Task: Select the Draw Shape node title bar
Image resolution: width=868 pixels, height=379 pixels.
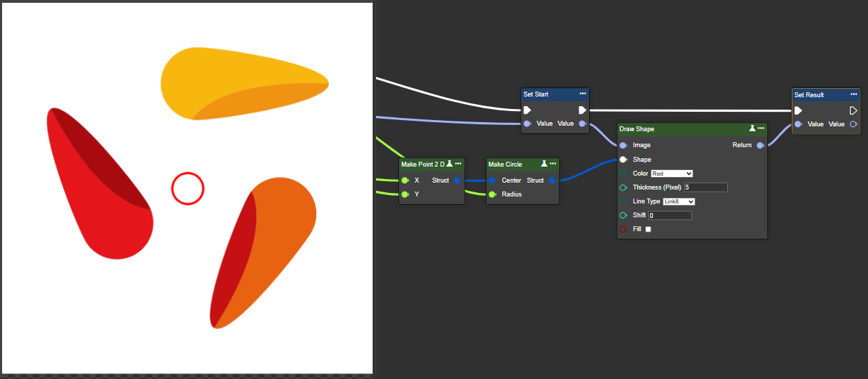Action: 680,129
